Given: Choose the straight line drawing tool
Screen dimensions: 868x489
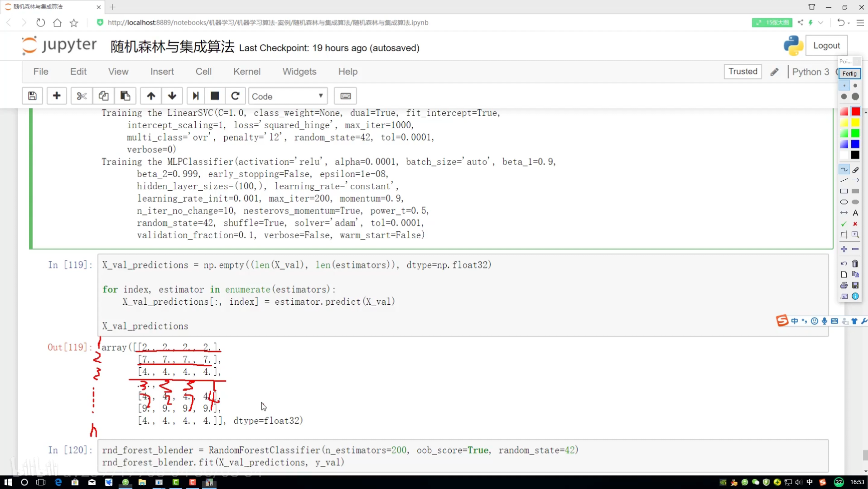Looking at the screenshot, I should pos(844,180).
